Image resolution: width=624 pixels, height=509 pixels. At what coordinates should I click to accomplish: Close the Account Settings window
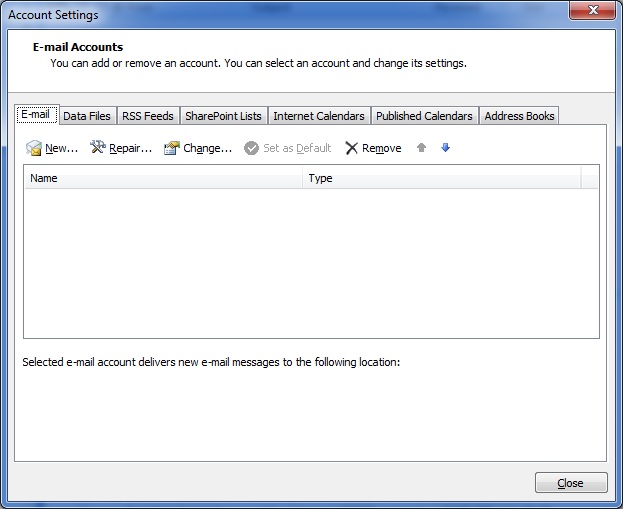570,483
